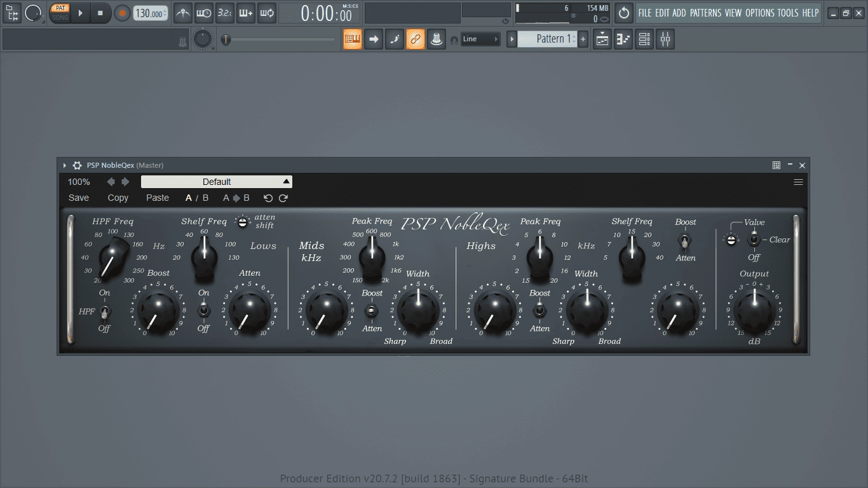Click the Save preset button
Viewport: 868px width, 488px height.
(79, 198)
